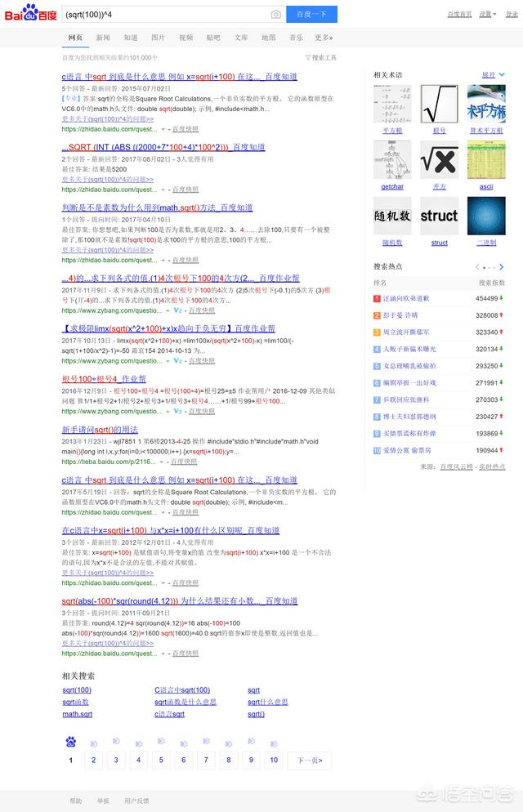The height and width of the screenshot is (812, 523).
Task: Open result SQRT (INT (ABS ((2000+7*100+4)*100^2)))
Action: pos(163,147)
